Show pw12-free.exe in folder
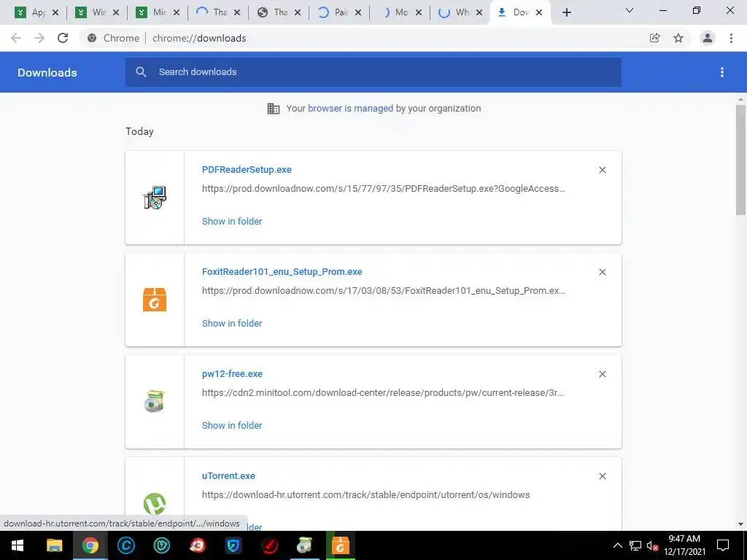The width and height of the screenshot is (747, 560). coord(232,425)
